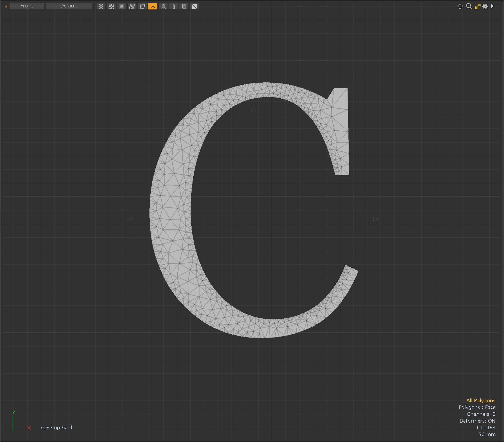Click the wavy vertical lines icon
This screenshot has width=504, height=442.
pos(132,6)
